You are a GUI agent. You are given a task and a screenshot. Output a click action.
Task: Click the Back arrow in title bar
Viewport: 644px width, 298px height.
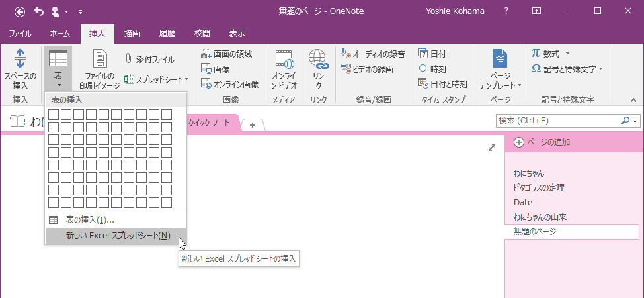click(20, 11)
